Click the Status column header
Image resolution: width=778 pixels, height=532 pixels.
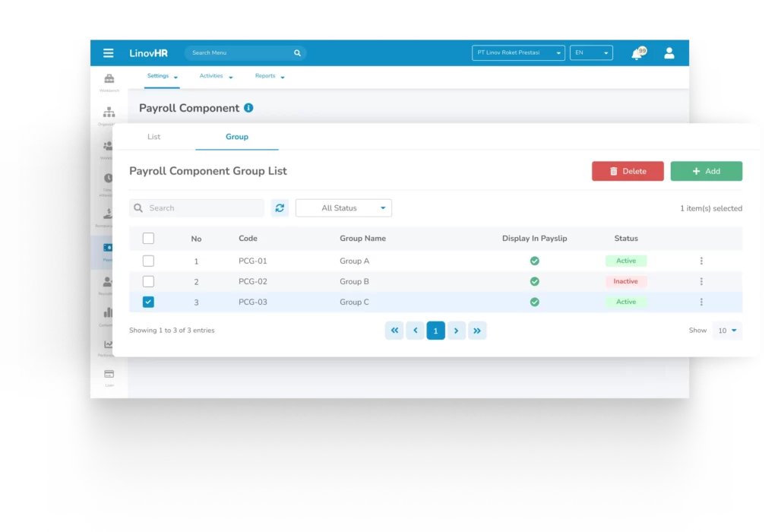pos(626,238)
